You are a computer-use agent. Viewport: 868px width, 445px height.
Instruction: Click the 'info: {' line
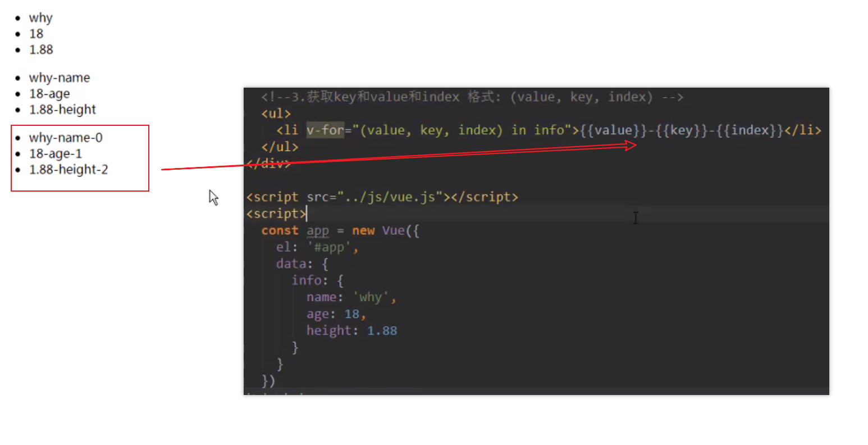coord(317,280)
